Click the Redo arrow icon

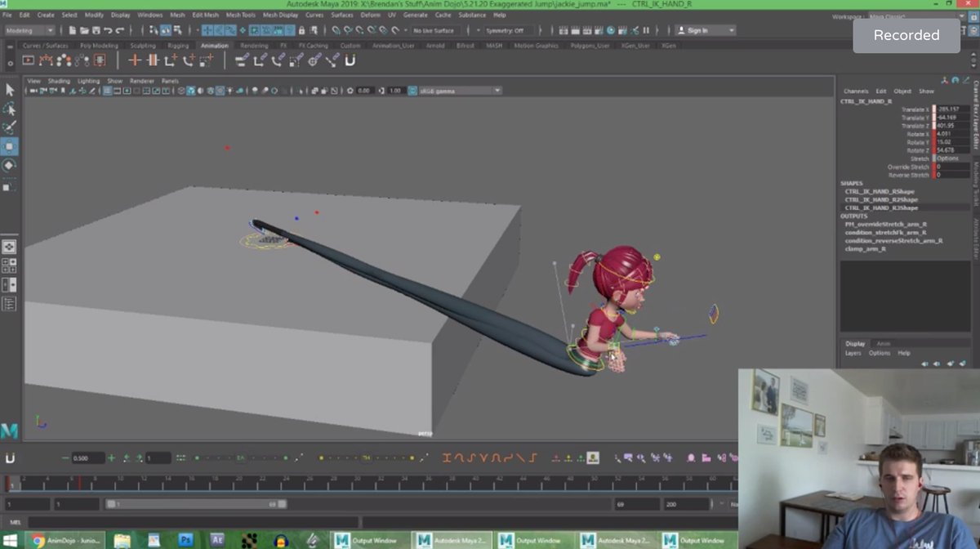pos(119,30)
